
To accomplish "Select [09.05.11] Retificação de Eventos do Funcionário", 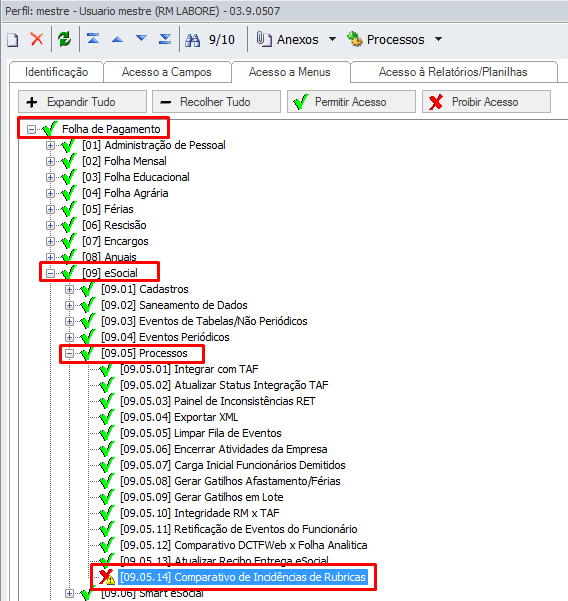I will [239, 529].
